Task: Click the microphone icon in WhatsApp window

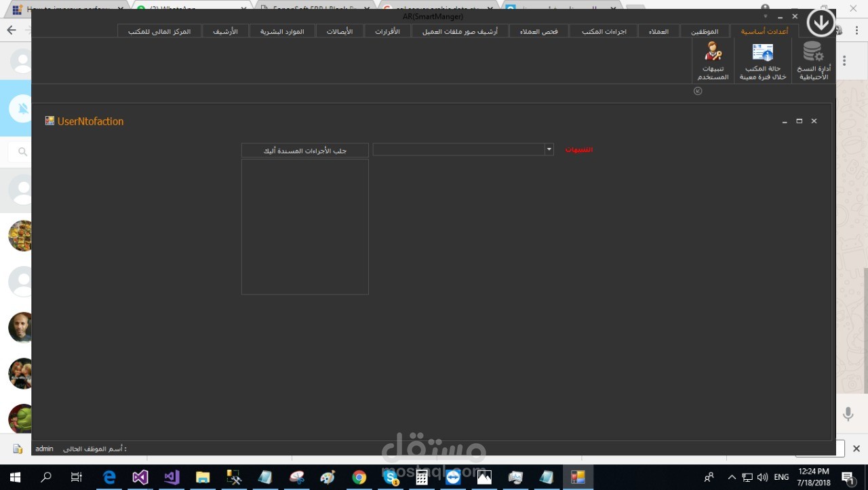Action: (848, 414)
